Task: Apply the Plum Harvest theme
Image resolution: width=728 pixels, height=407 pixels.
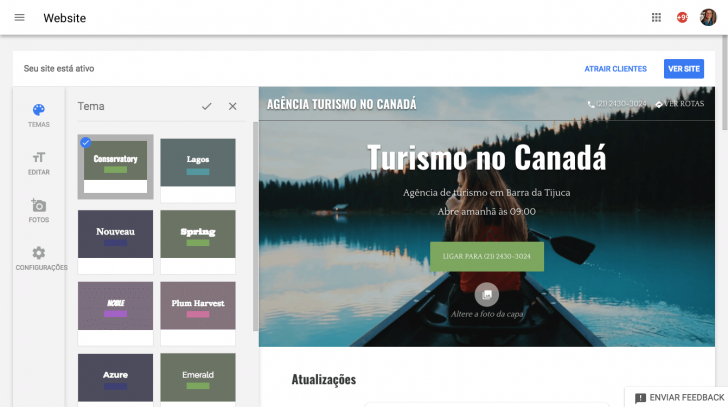Action: click(198, 312)
